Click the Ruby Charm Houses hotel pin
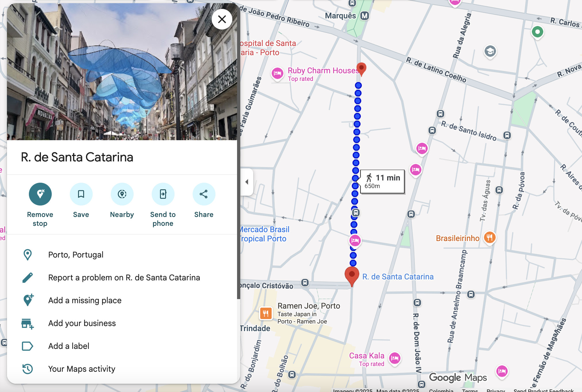582x392 pixels. 277,74
